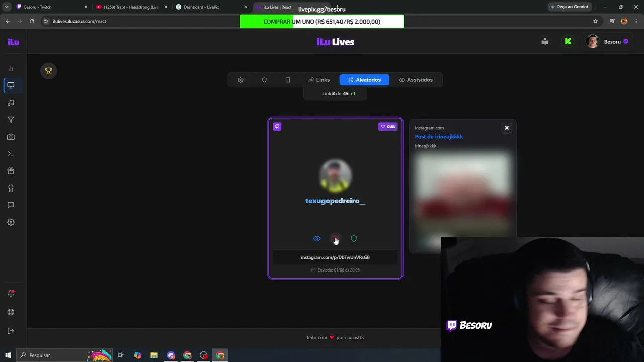Open the texugopedreiro_ username link
The width and height of the screenshot is (644, 362).
pos(336,201)
